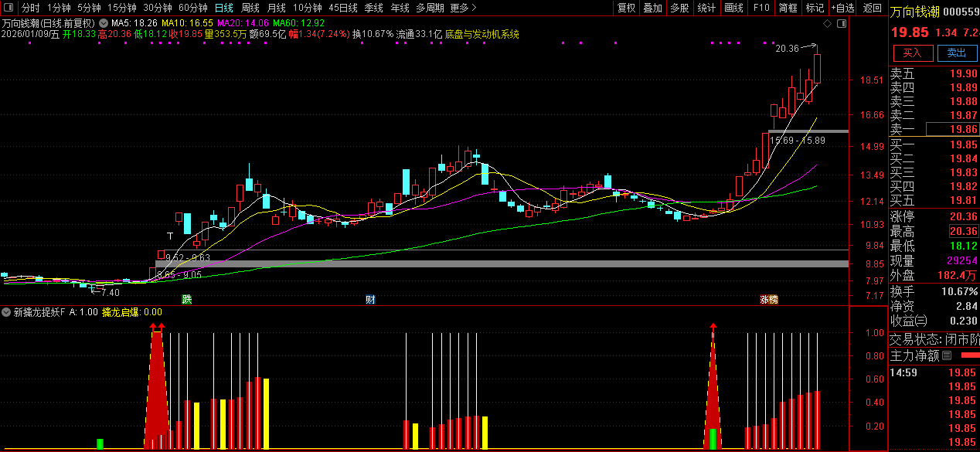
Task: Click the 15.69 - 15.89 gap label
Action: click(798, 140)
